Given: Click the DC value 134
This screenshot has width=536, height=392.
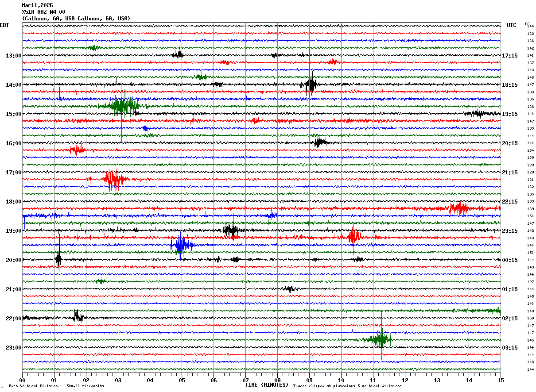Looking at the screenshot, I should [x=530, y=150].
